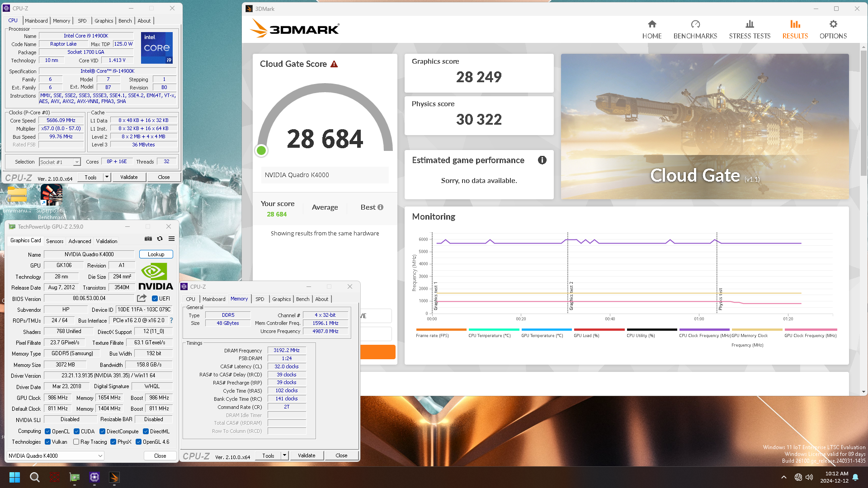Expand the Tools dropdown arrow in Memory CPU-Z window
The width and height of the screenshot is (868, 488).
284,455
